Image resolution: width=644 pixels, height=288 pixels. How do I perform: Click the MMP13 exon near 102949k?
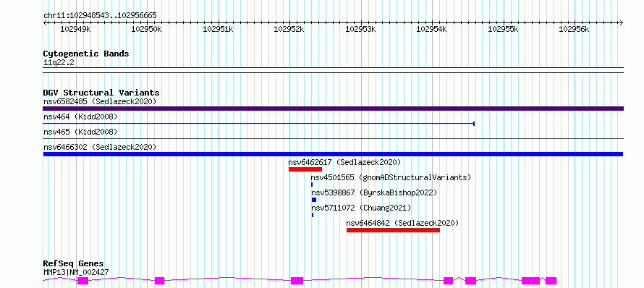83,281
